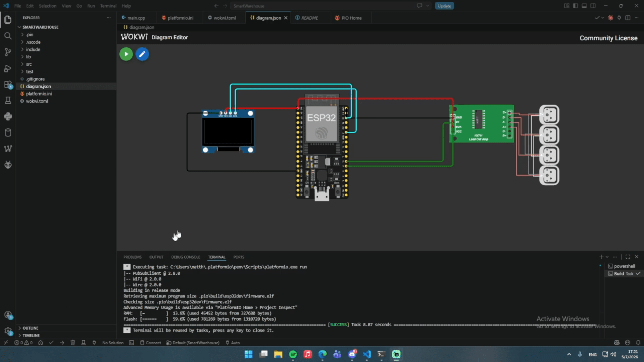This screenshot has height=362, width=644.
Task: Click the Customize Layout icon in title bar
Action: [x=566, y=6]
